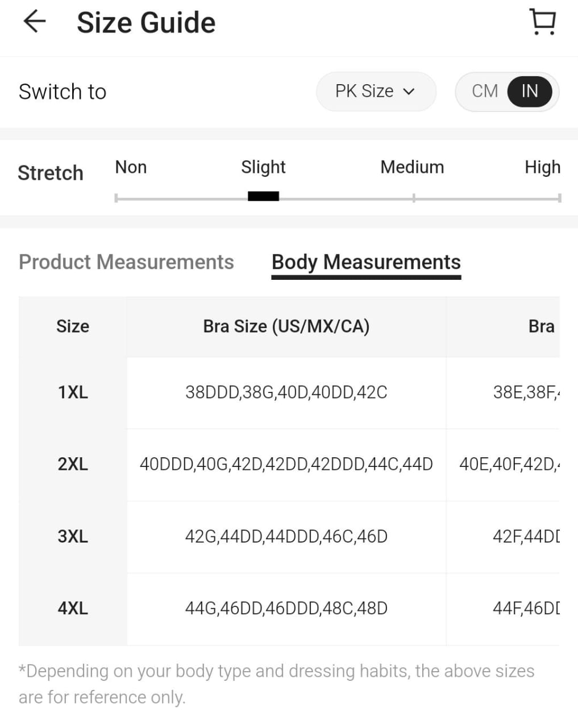Viewport: 578px width, 728px height.
Task: Click the 3XL bra sizes cell 42G,44DD
Action: [x=286, y=536]
